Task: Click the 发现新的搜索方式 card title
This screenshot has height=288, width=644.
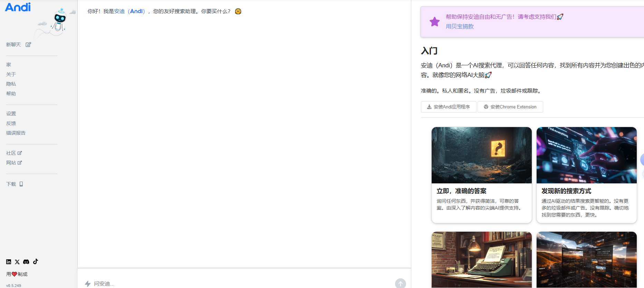Action: pyautogui.click(x=566, y=191)
